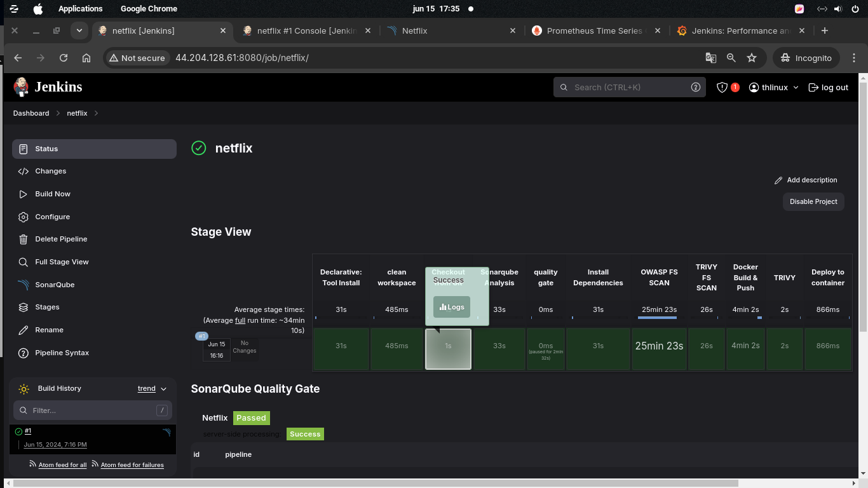This screenshot has height=488, width=868.
Task: Click the translate page icon
Action: (x=711, y=58)
